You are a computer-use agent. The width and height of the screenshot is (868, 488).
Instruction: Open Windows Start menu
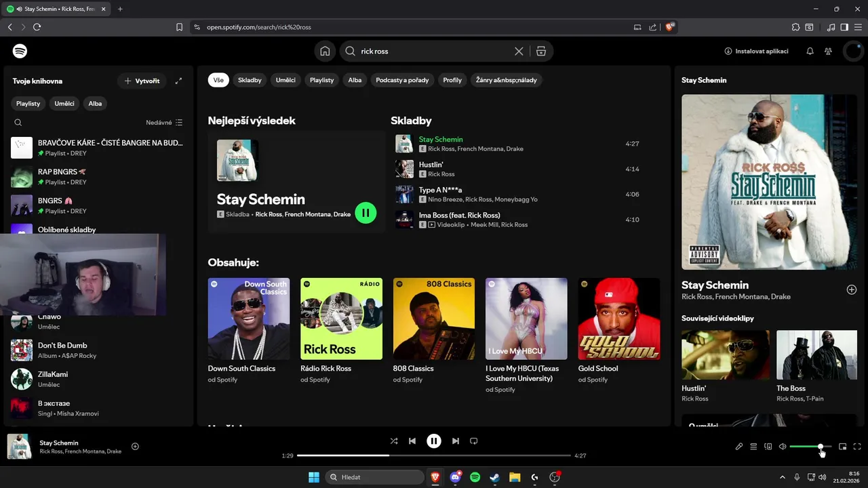click(314, 477)
